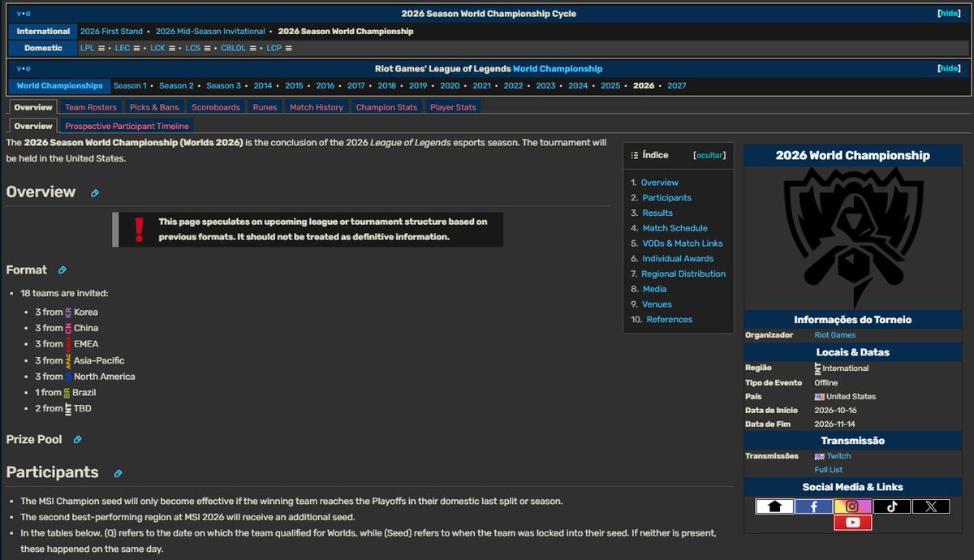Click the '2 from TBD' list entry

click(x=63, y=409)
